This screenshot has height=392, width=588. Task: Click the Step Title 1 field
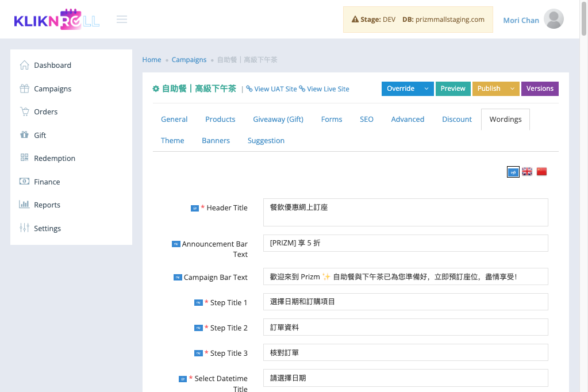[406, 302]
